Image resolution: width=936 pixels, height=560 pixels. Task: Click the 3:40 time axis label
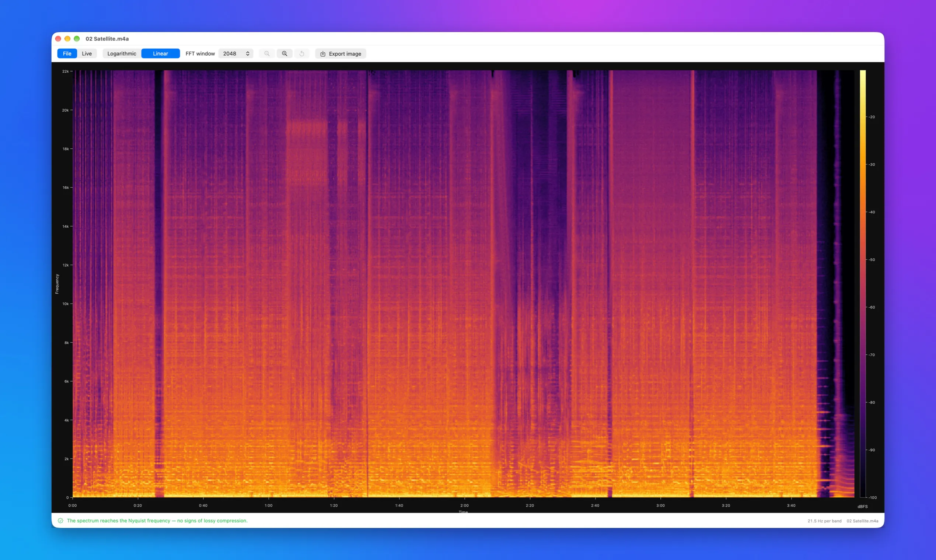pos(791,505)
